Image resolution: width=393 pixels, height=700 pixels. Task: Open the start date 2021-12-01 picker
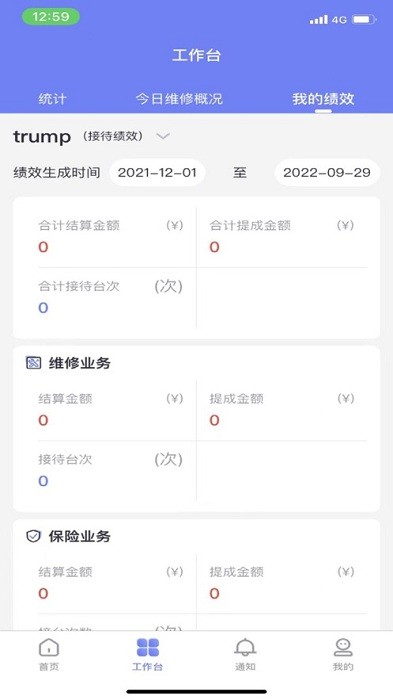coord(157,173)
